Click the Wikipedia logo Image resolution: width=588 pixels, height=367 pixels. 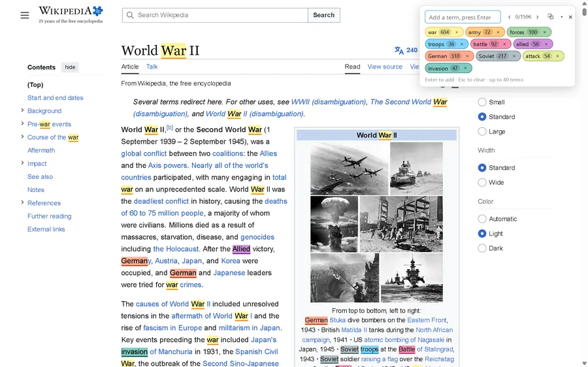tap(71, 14)
